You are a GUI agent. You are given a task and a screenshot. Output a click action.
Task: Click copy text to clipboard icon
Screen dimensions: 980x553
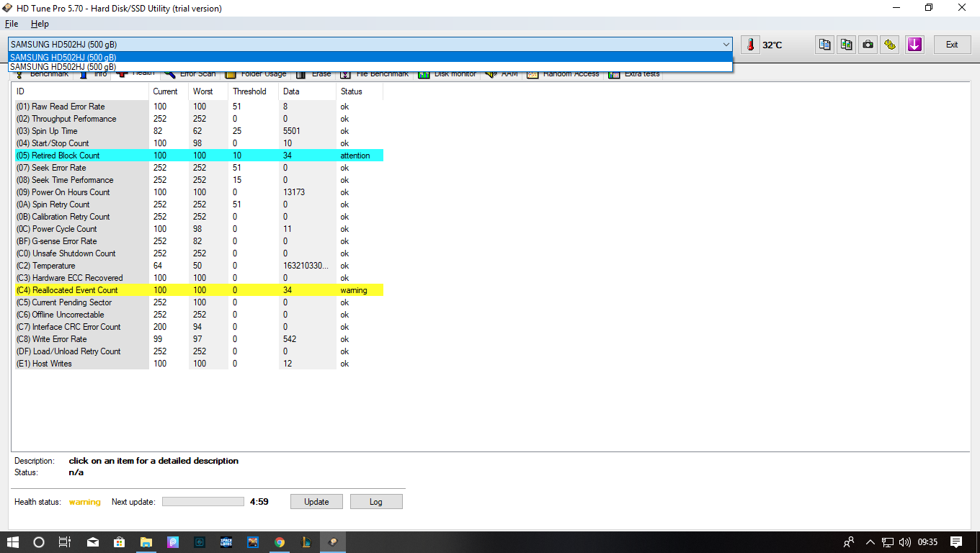coord(824,45)
